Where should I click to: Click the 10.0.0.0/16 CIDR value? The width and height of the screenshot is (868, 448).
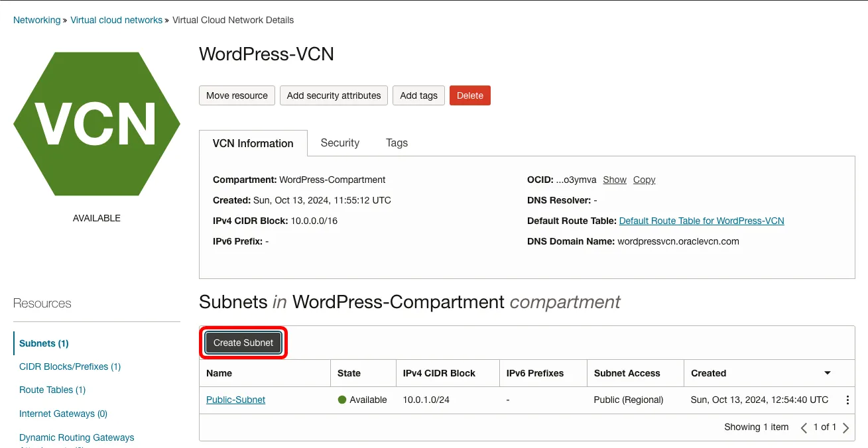(314, 221)
